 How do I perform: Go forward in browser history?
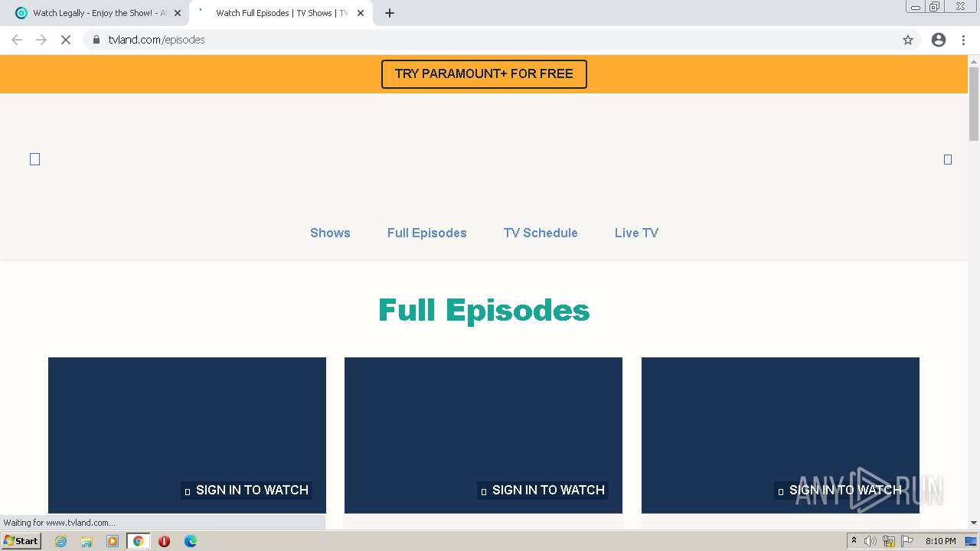(41, 40)
